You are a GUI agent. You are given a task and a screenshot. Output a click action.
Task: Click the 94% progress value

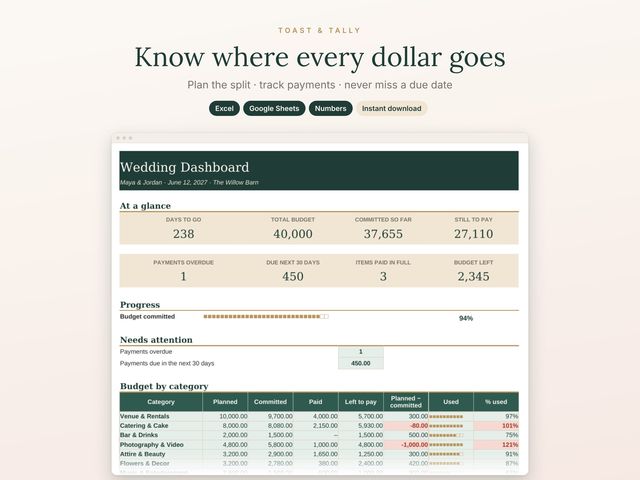click(x=466, y=318)
